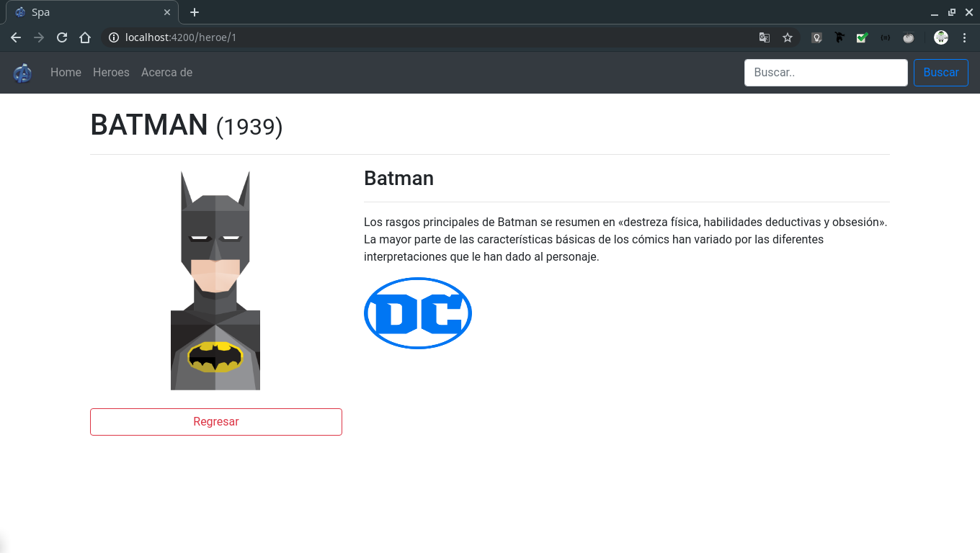This screenshot has height=553, width=980.
Task: Click the (1939) year text
Action: [x=249, y=127]
